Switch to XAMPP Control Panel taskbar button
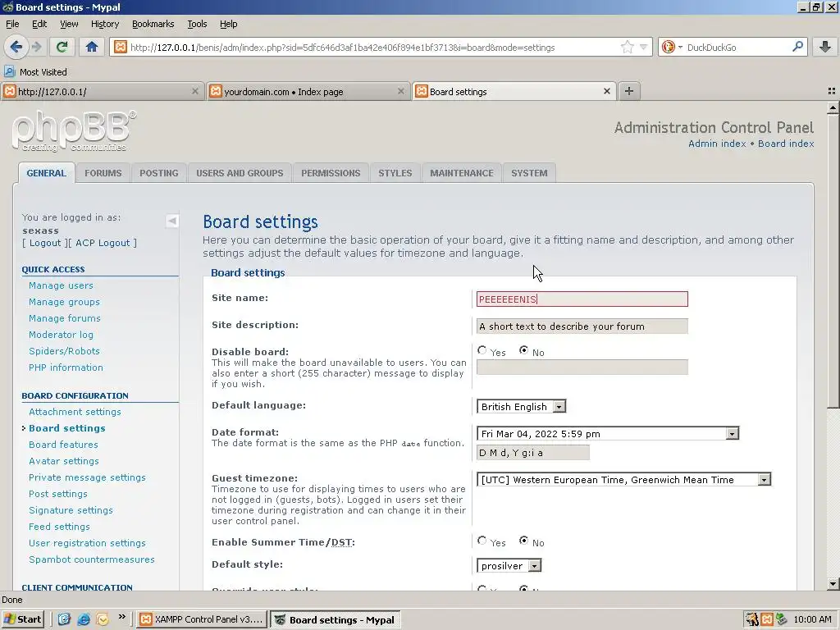This screenshot has height=630, width=840. click(x=203, y=619)
